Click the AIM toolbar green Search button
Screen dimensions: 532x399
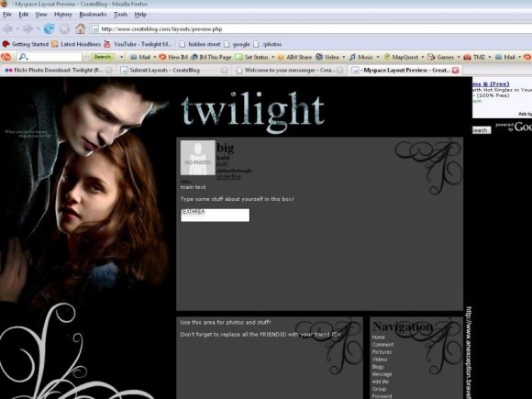(x=102, y=57)
